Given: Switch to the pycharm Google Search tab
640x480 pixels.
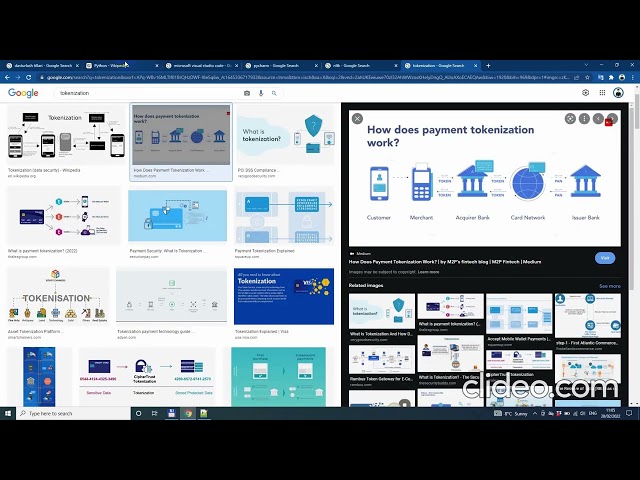Looking at the screenshot, I should point(281,65).
